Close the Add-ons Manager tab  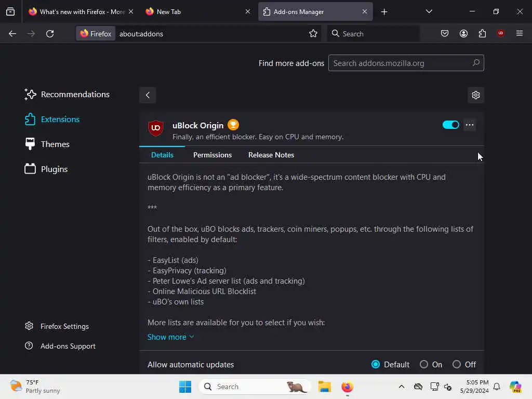pos(364,11)
